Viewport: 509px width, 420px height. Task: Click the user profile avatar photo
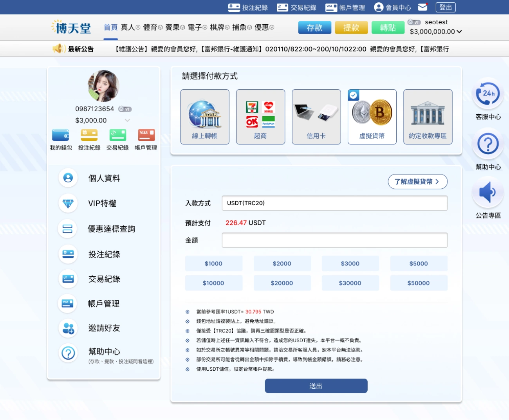point(103,86)
